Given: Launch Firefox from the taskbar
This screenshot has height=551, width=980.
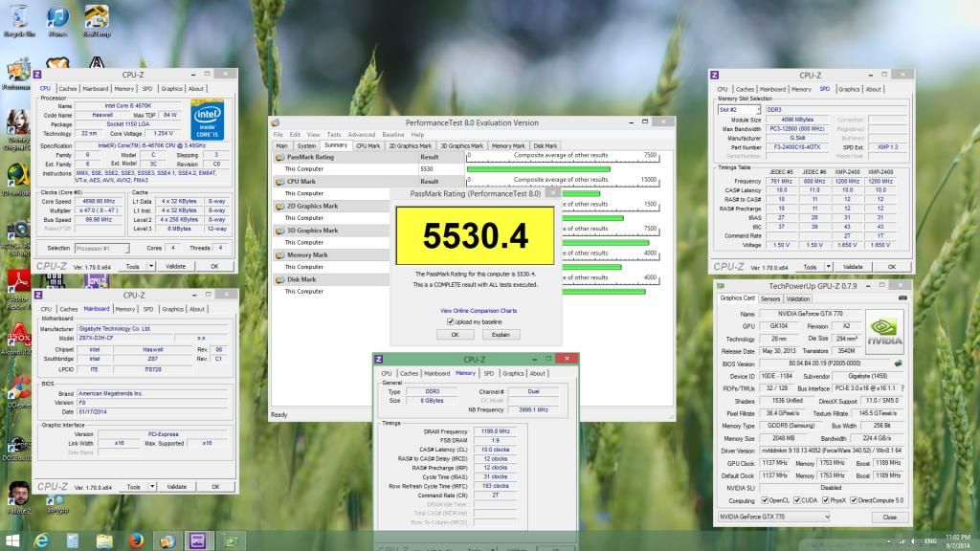Looking at the screenshot, I should click(136, 540).
